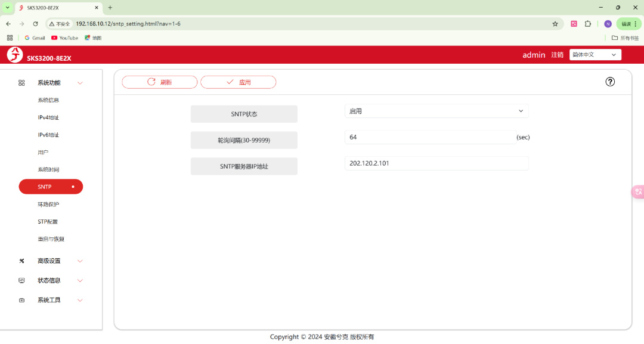Go back with the browser back arrow
This screenshot has width=644, height=344.
[x=8, y=24]
